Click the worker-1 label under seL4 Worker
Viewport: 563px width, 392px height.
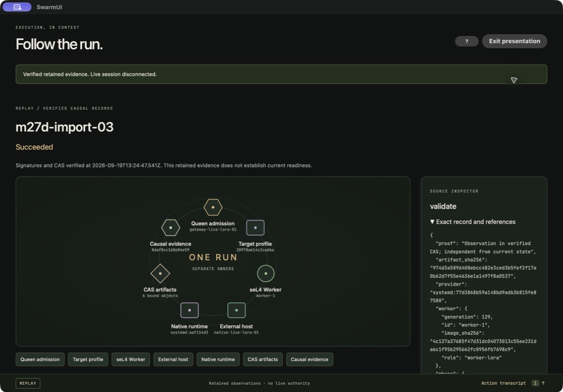[x=266, y=296]
